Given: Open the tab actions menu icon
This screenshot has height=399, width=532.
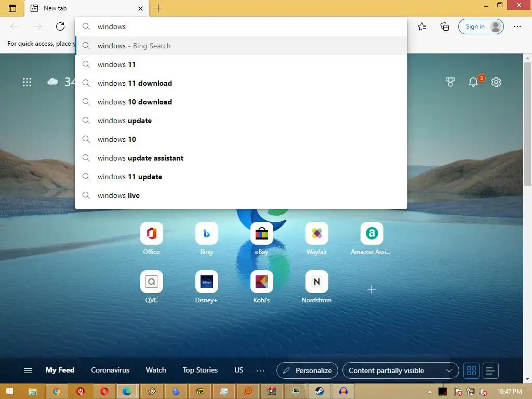Looking at the screenshot, I should 12,8.
